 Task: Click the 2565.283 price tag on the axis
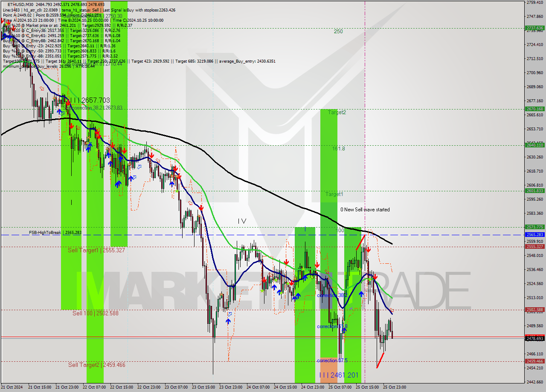[535, 235]
